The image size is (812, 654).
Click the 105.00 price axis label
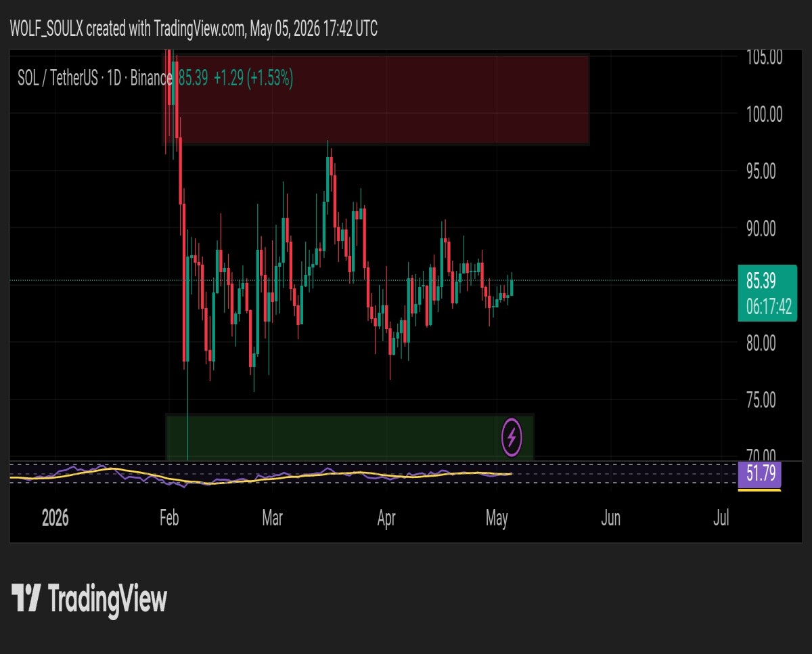[x=765, y=57]
